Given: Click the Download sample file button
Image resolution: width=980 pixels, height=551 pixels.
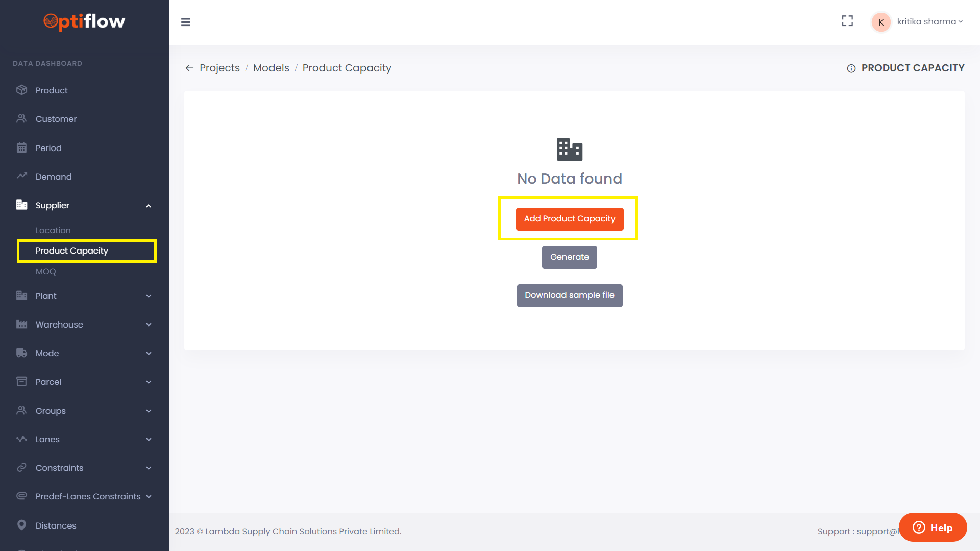Looking at the screenshot, I should (x=569, y=295).
